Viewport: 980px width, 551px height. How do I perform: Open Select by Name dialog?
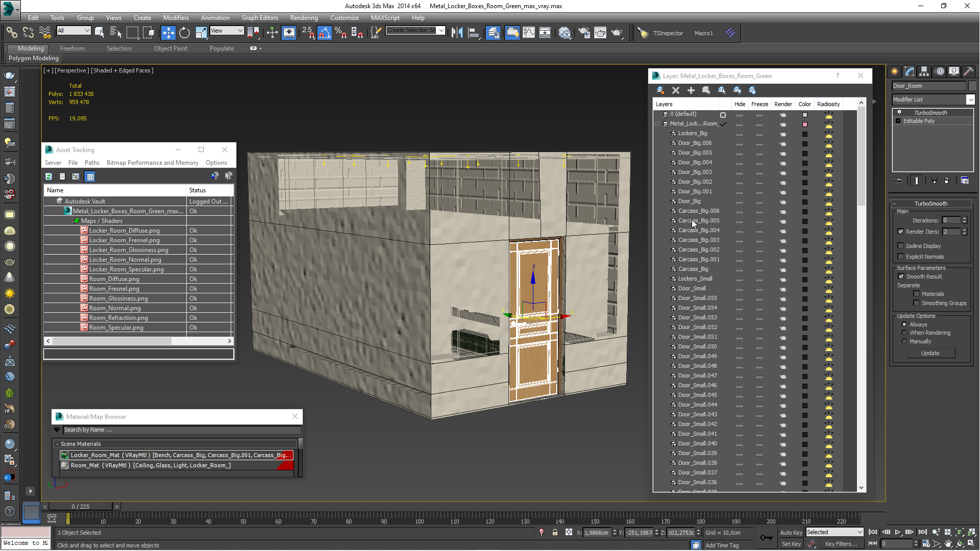[x=116, y=33]
